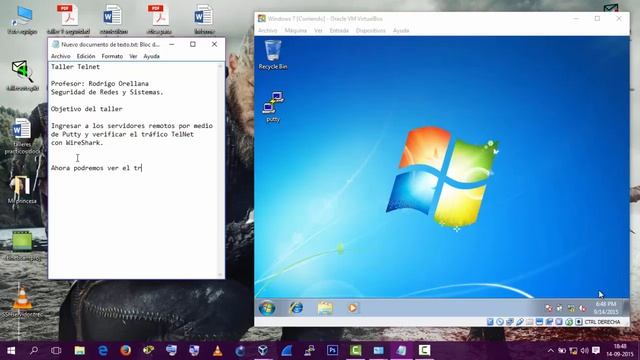Screen dimensions: 640x360
Task: Select the VLC cone icon on the desktop
Action: pyautogui.click(x=22, y=302)
